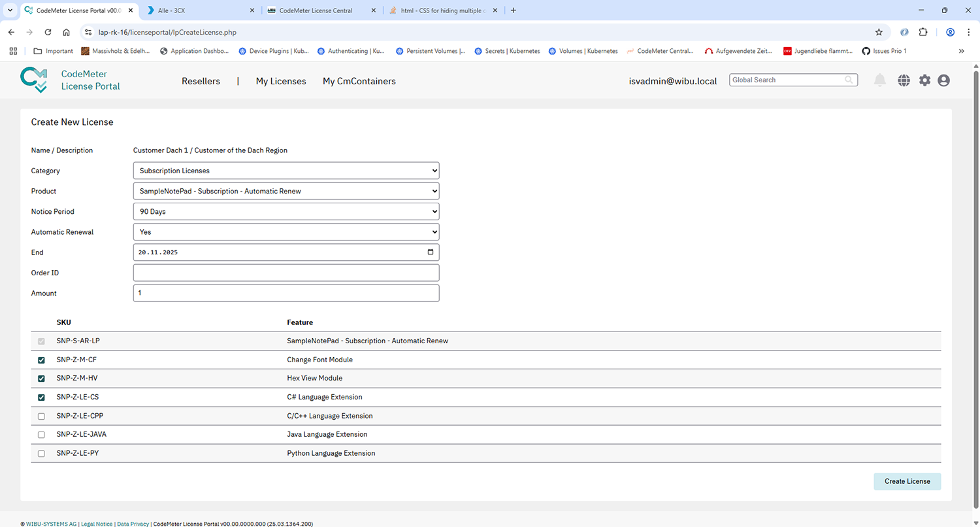Open the Product dropdown

point(286,191)
